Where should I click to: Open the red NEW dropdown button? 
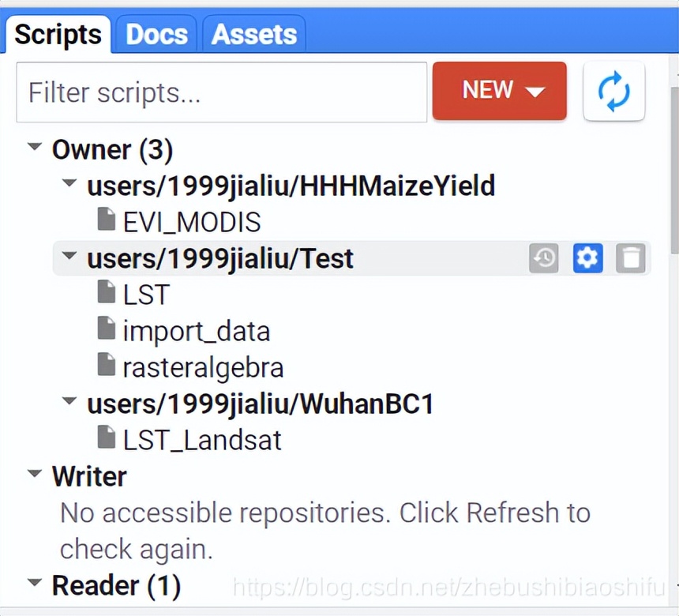(x=499, y=91)
